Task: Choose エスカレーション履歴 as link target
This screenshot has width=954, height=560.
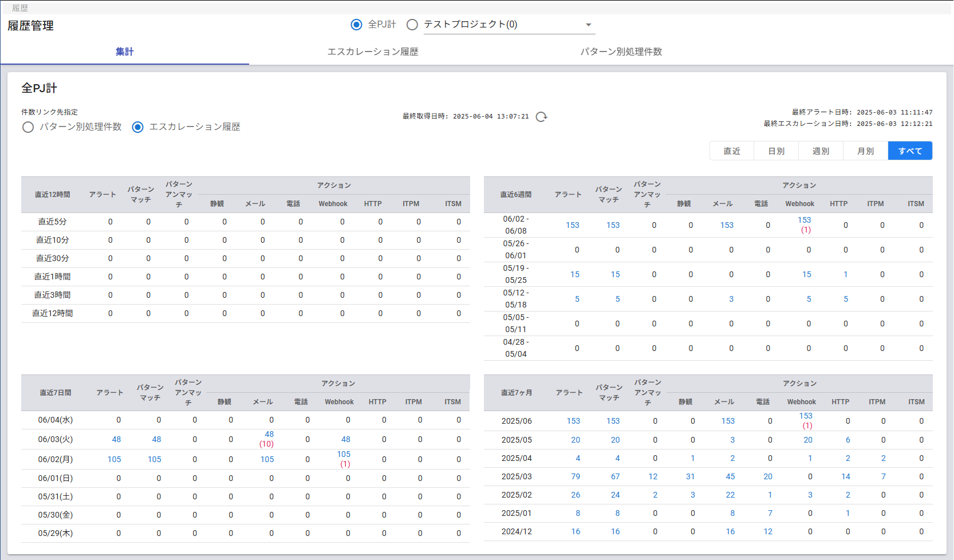Action: click(137, 127)
